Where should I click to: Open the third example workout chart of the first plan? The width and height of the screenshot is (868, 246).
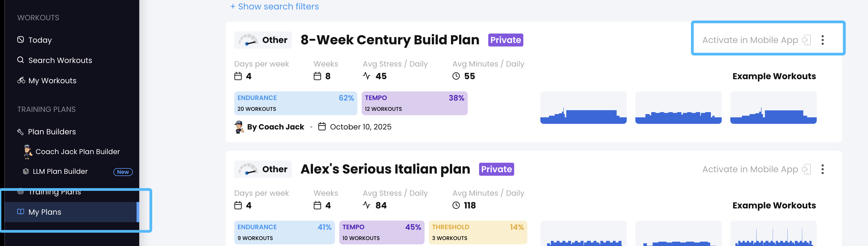(773, 108)
